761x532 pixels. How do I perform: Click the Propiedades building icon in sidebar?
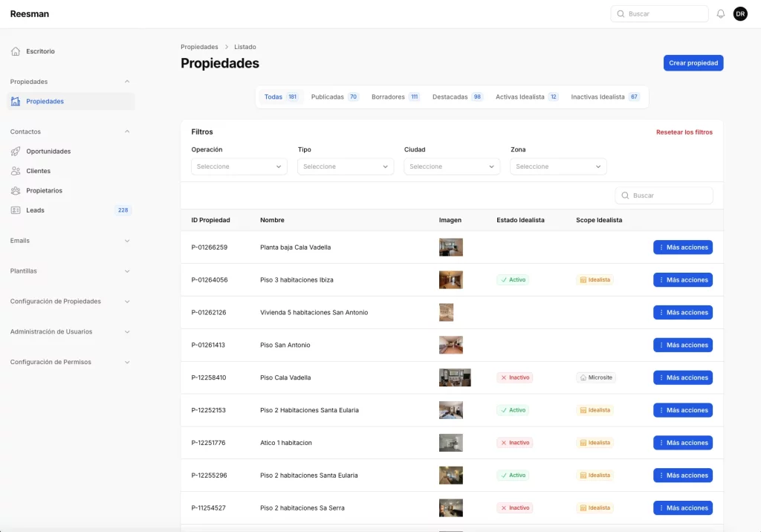pos(16,101)
